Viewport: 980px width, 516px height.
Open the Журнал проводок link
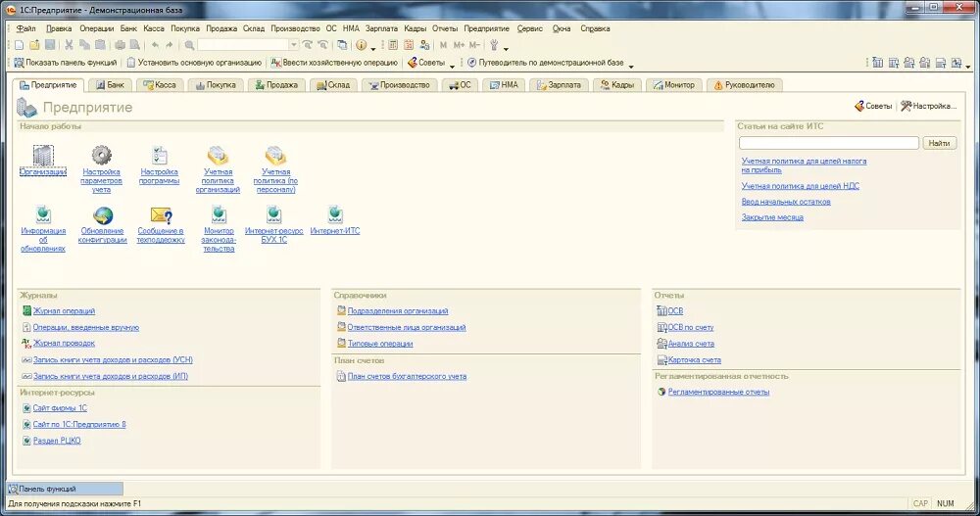[64, 344]
